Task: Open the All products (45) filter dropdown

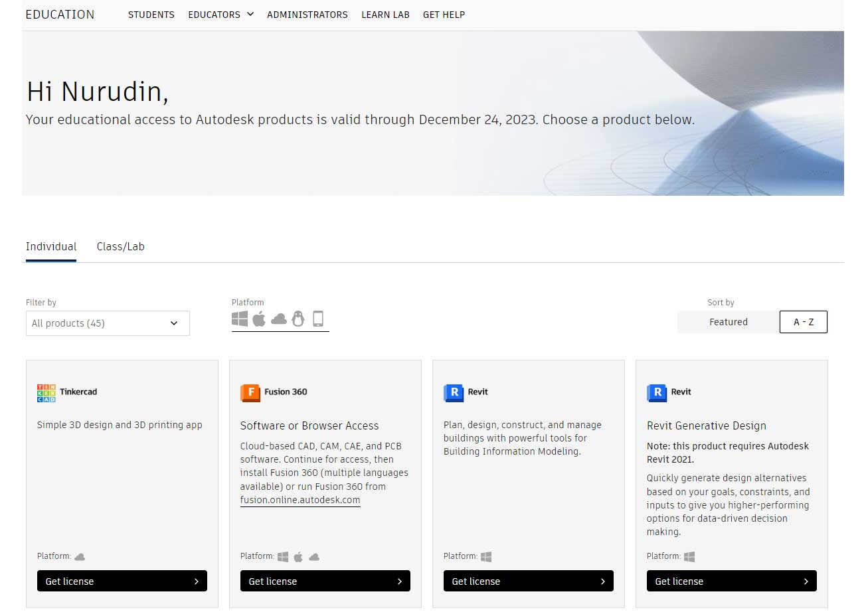Action: point(107,323)
